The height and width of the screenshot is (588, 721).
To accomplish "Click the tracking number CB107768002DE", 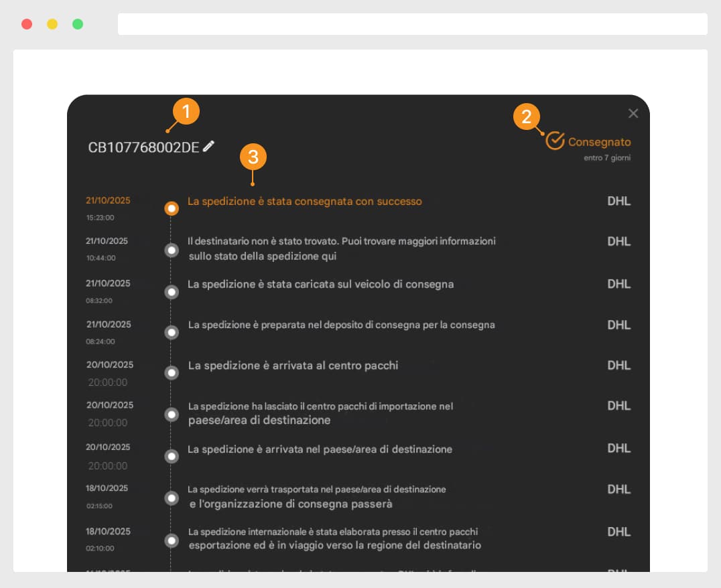I will point(143,147).
